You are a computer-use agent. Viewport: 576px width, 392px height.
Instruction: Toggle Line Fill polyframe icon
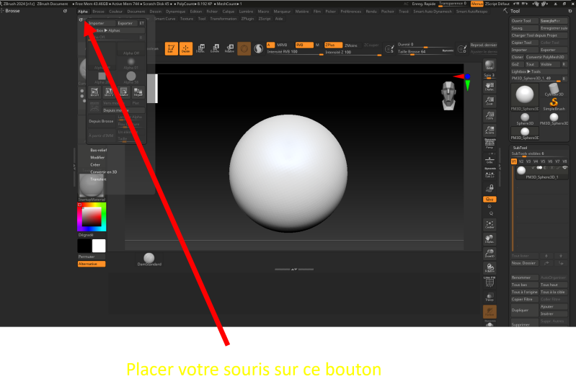coord(489,282)
